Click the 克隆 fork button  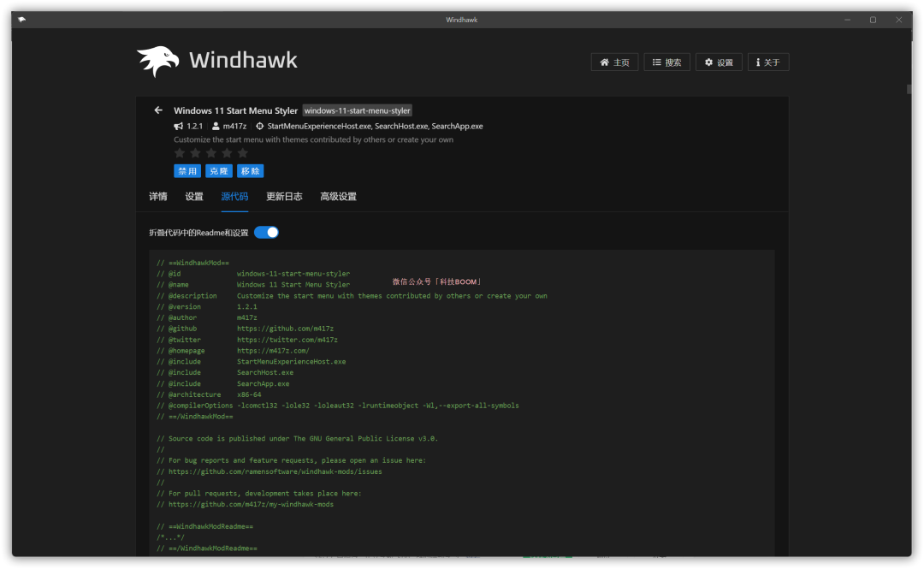219,171
